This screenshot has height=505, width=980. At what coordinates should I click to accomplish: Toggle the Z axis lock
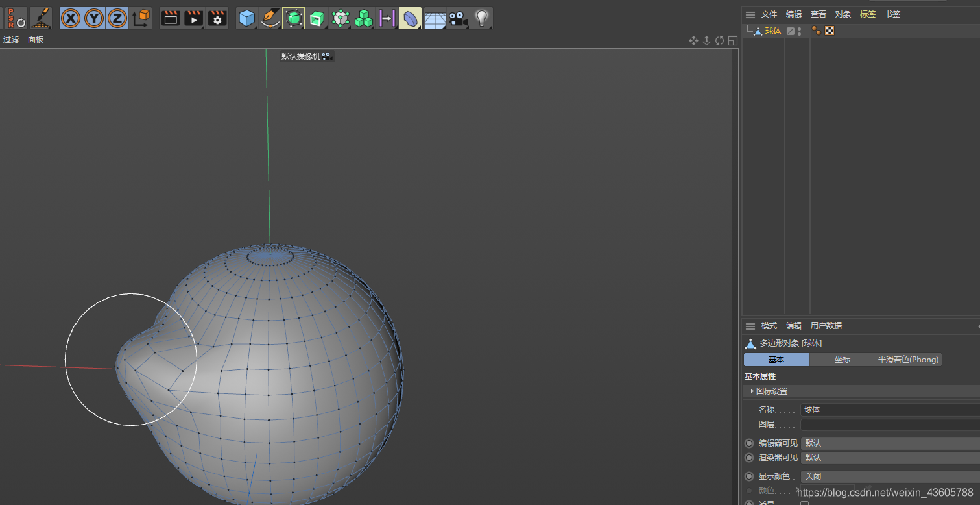117,18
